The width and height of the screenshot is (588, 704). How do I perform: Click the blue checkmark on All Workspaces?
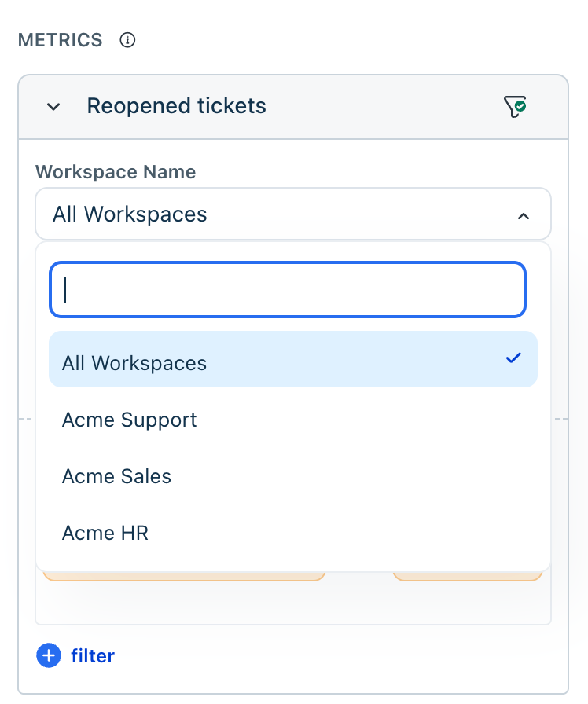coord(513,357)
